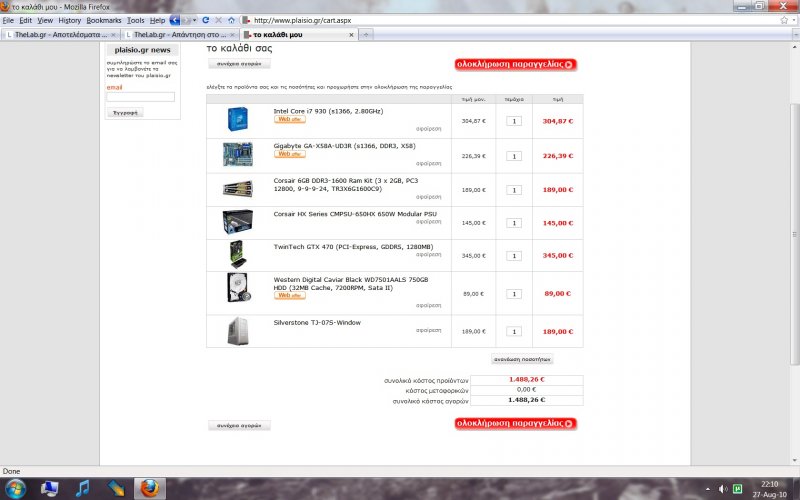The height and width of the screenshot is (500, 800).
Task: Switch to 'TheLab.gr - Αποτελέσματα' tab
Action: 60,35
